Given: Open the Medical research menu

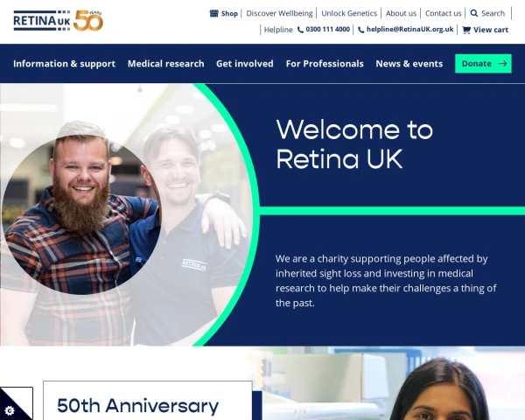Looking at the screenshot, I should 165,64.
